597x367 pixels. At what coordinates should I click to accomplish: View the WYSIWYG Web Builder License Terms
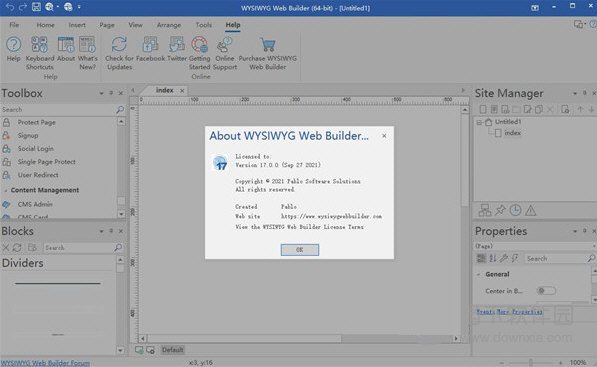(x=299, y=227)
